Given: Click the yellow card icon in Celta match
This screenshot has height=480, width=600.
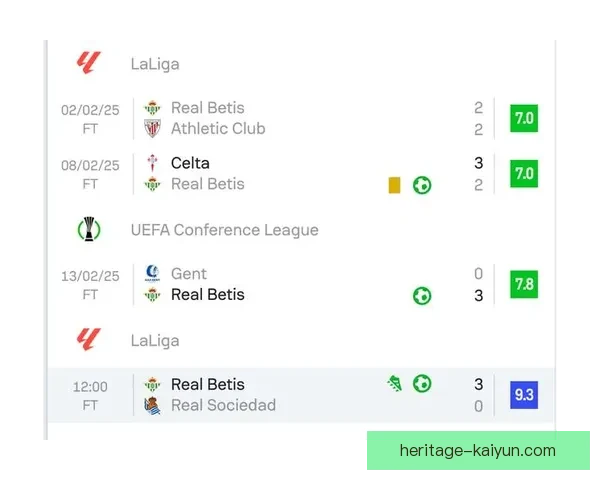Looking at the screenshot, I should click(395, 185).
